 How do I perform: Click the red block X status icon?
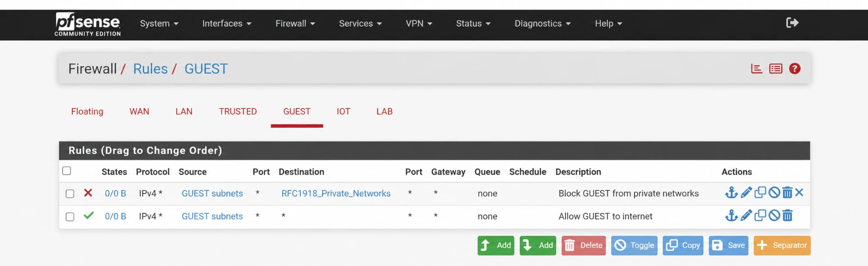pos(88,193)
